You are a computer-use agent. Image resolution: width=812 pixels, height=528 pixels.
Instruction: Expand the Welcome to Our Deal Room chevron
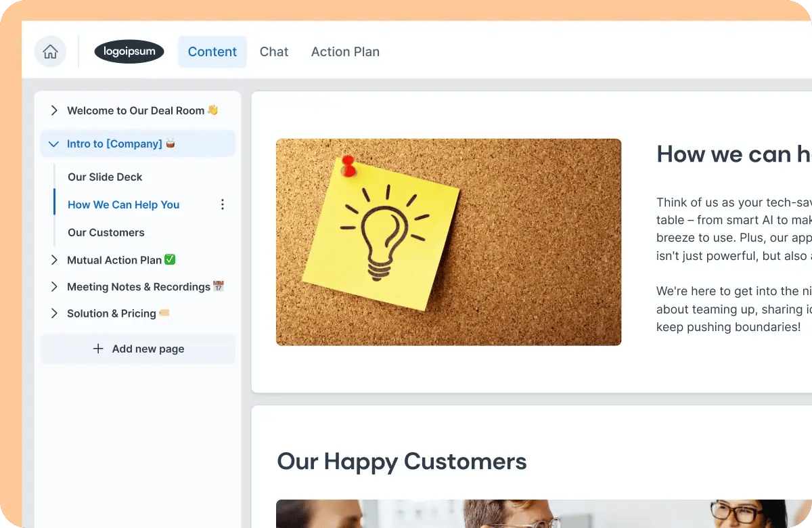pos(54,110)
